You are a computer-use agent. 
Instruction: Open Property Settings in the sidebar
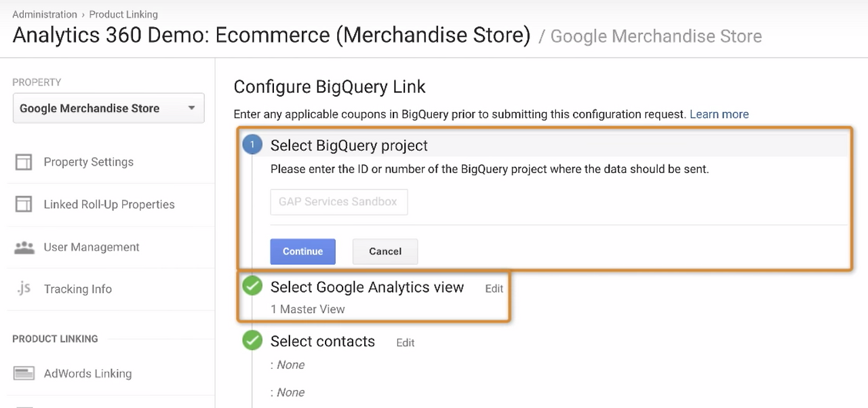coord(89,162)
